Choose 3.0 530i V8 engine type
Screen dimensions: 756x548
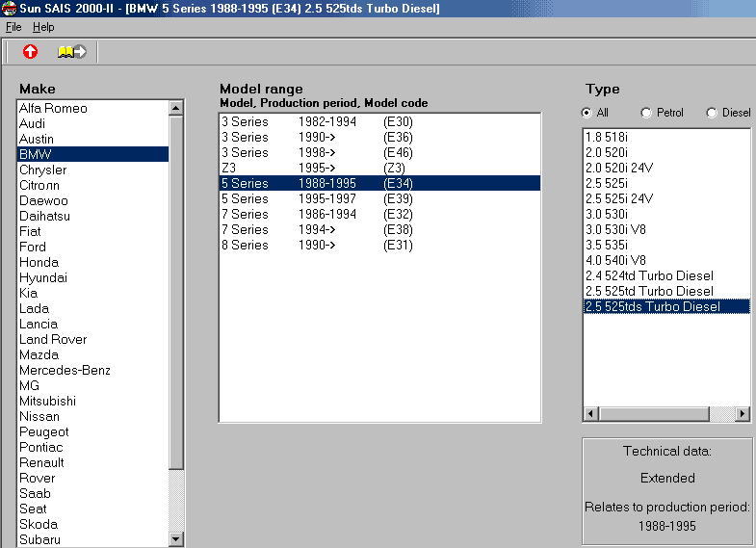666,229
